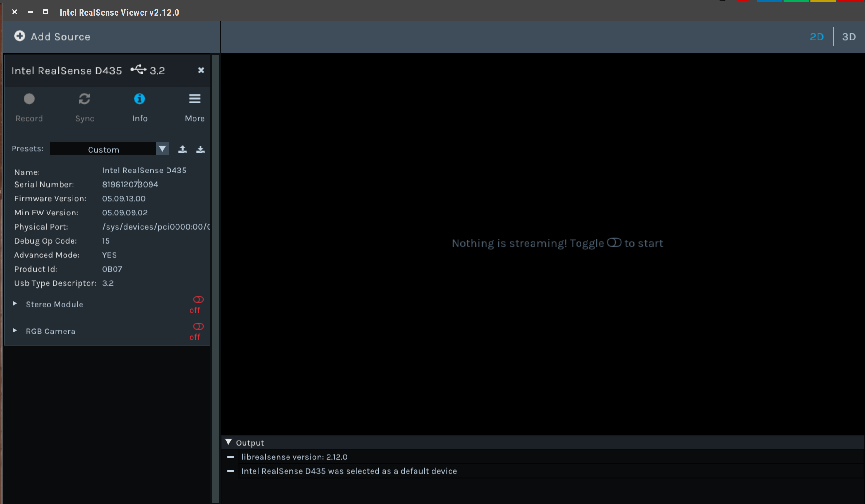
Task: Open the More hamburger menu
Action: [x=195, y=99]
